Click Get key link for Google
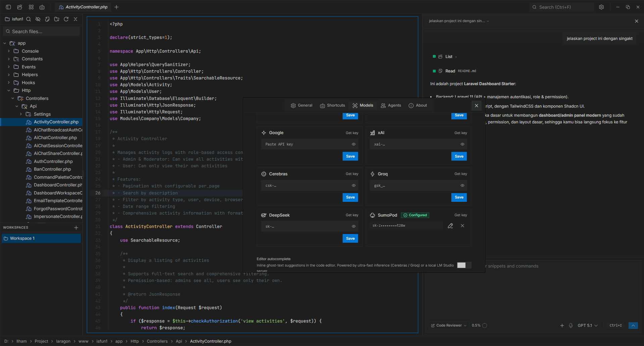This screenshot has width=644, height=346. 352,133
